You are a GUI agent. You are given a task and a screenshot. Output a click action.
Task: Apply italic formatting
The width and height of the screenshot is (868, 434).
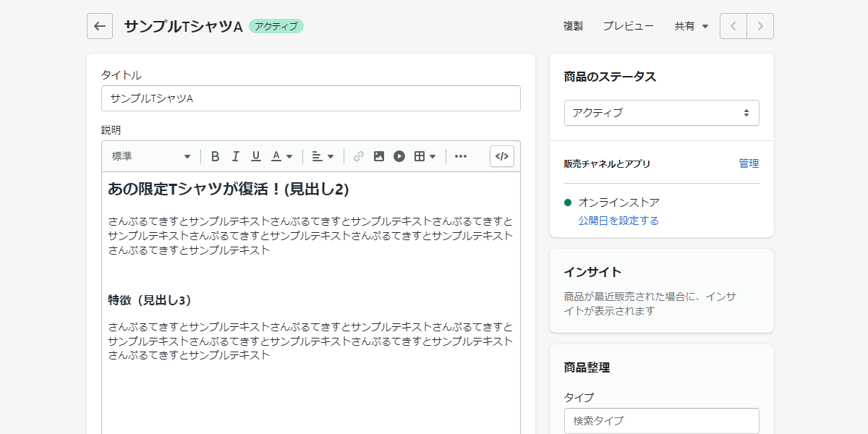click(235, 156)
